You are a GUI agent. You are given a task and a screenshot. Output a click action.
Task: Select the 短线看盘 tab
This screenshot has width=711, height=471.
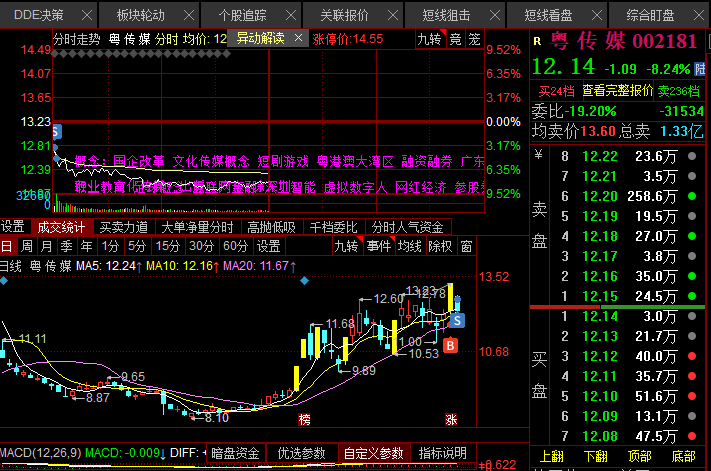pyautogui.click(x=548, y=15)
